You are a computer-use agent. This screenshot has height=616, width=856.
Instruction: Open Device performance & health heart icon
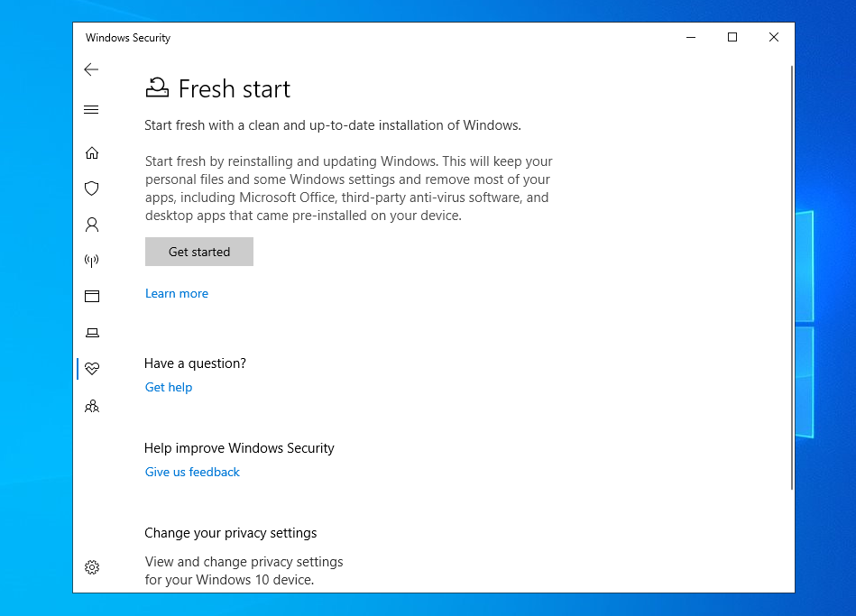92,369
